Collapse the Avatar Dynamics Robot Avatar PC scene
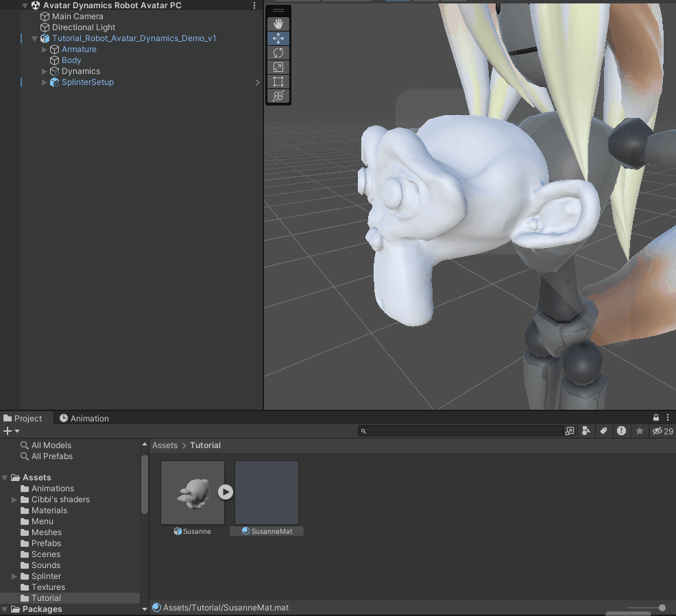 [x=25, y=5]
